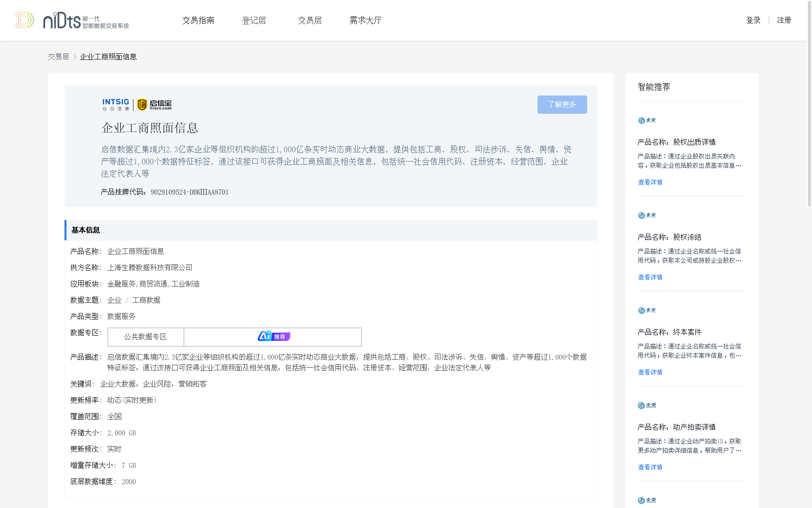The width and height of the screenshot is (812, 508).
Task: Click the AI 推荐 badge icon
Action: pyautogui.click(x=274, y=336)
